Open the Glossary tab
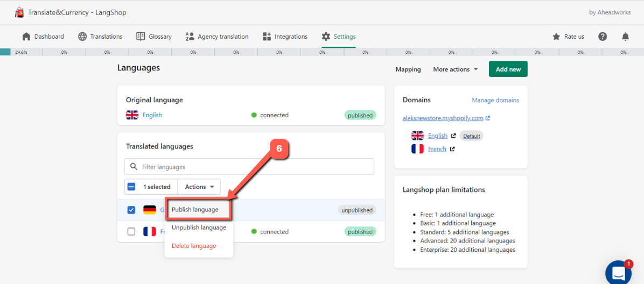Screen dimensions: 644x284 click(x=153, y=37)
